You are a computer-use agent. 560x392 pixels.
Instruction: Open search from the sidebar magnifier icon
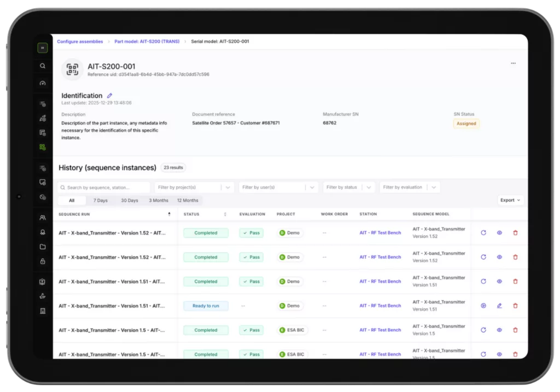[x=43, y=66]
